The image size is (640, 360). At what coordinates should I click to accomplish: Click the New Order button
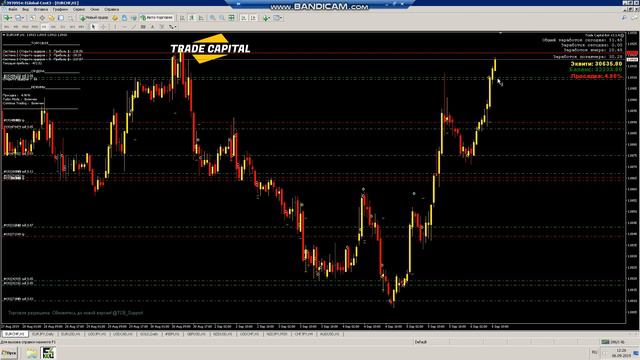tap(94, 18)
